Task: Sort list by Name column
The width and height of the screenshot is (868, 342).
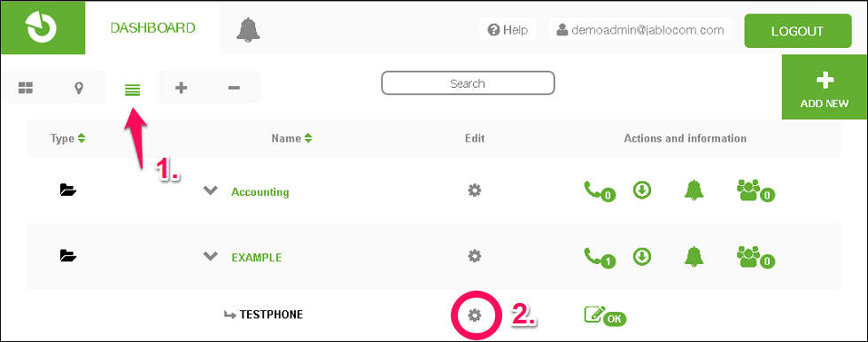Action: pyautogui.click(x=291, y=138)
